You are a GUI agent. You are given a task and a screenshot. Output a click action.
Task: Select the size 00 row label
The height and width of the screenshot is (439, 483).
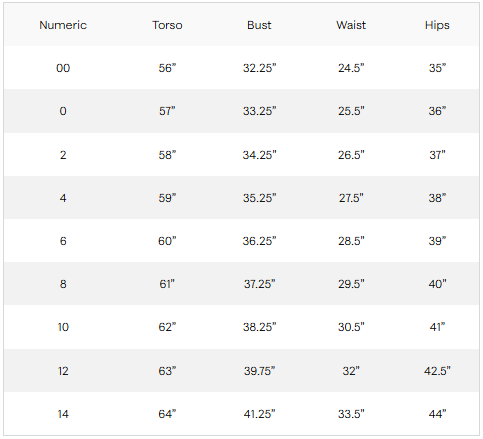63,68
